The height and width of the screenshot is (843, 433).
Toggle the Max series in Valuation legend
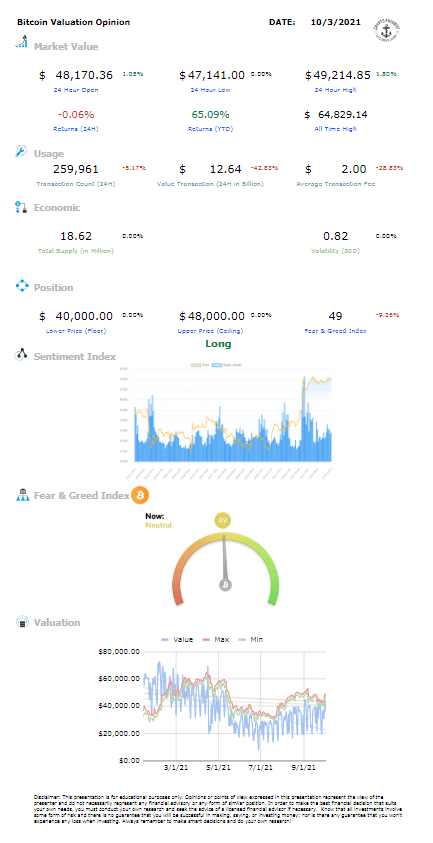216,639
